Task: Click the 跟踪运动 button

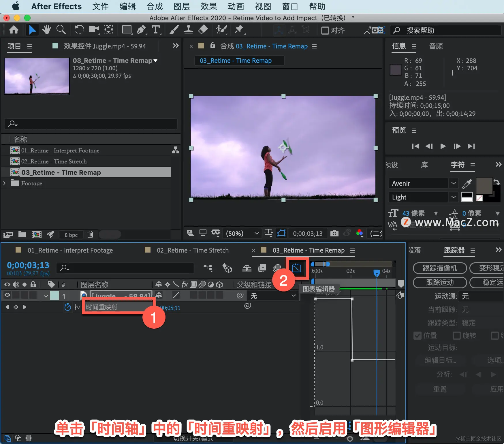Action: click(440, 283)
